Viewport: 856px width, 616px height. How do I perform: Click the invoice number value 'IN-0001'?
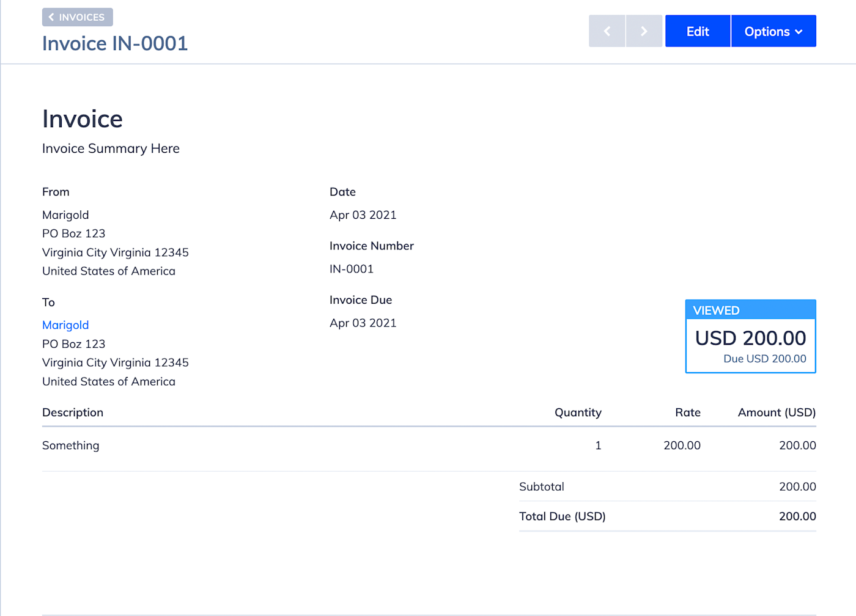click(352, 269)
